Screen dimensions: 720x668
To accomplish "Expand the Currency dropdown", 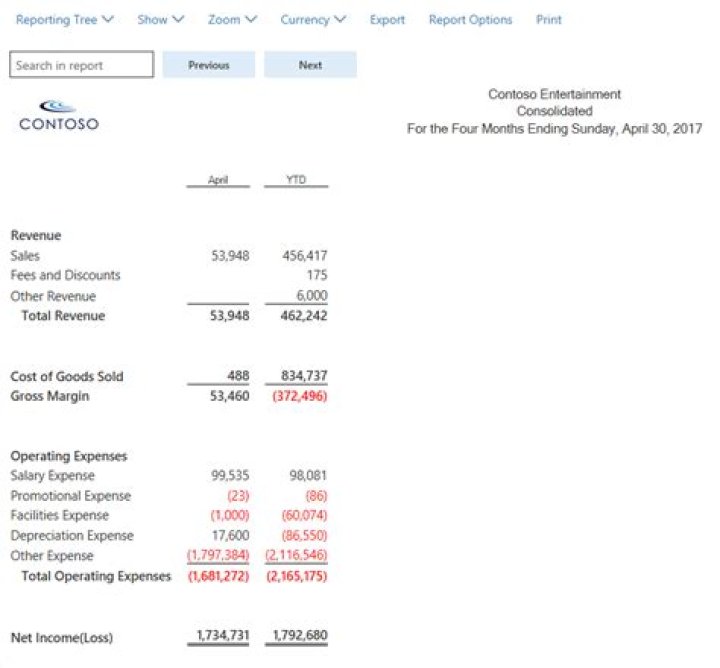I will pos(313,20).
